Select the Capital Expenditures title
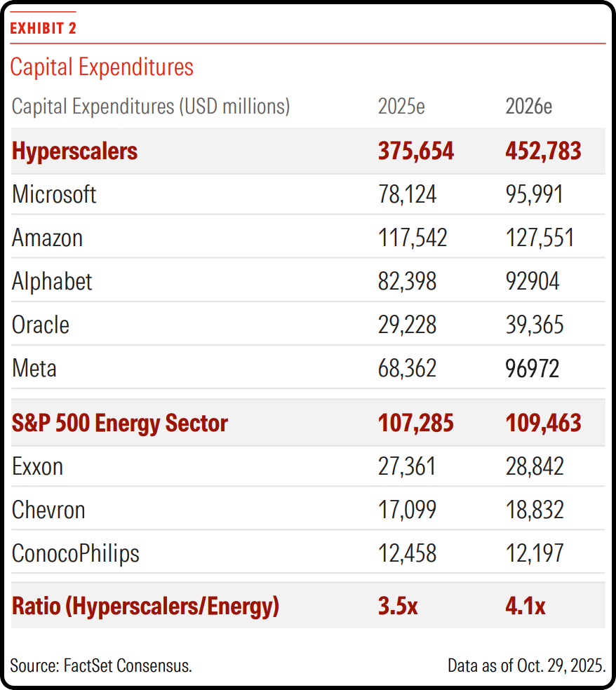 (102, 67)
